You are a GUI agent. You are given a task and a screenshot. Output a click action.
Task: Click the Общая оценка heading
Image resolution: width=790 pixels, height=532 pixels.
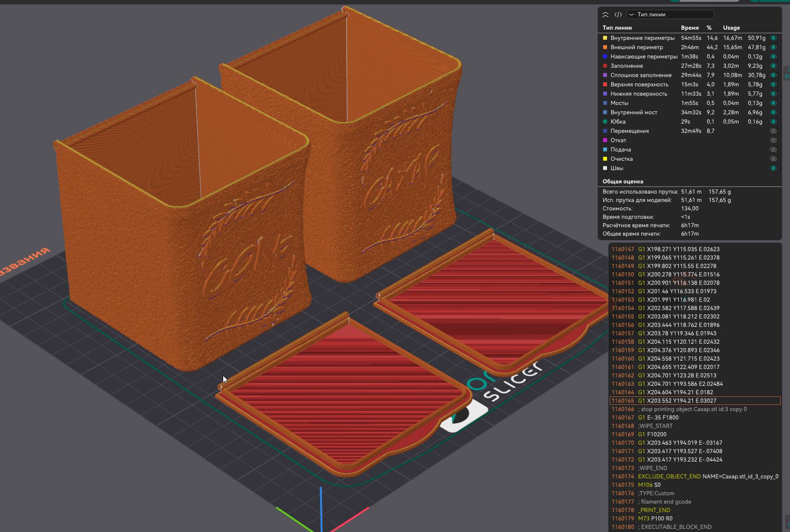(x=623, y=182)
